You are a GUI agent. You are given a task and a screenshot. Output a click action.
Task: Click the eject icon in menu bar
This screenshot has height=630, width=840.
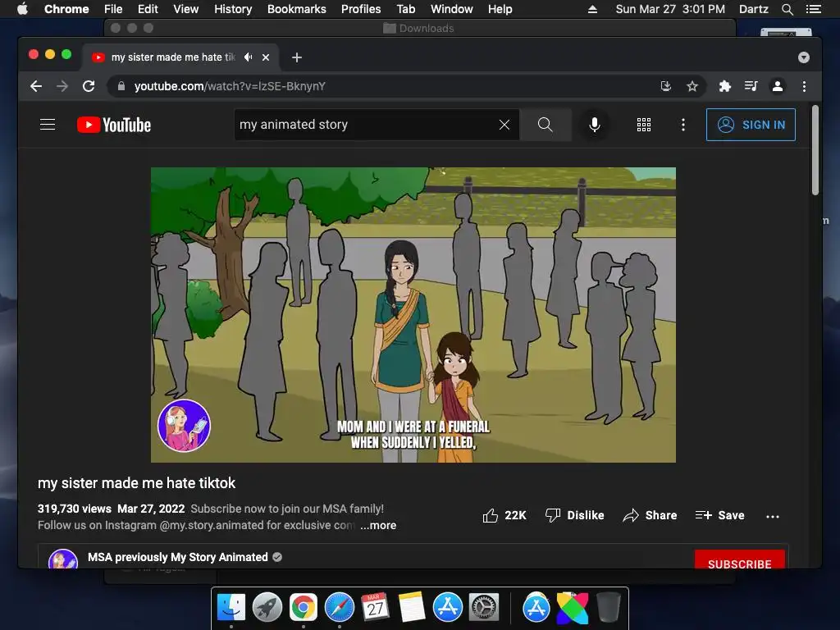tap(592, 9)
